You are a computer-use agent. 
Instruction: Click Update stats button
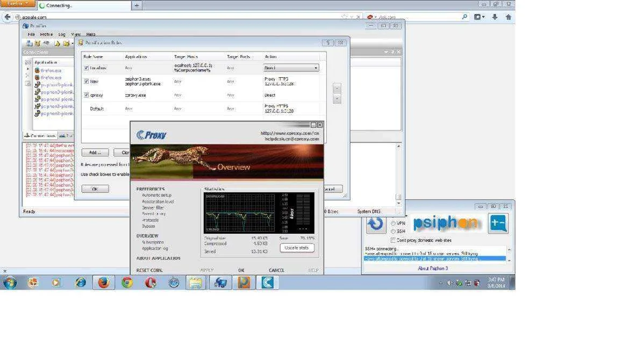tap(297, 248)
